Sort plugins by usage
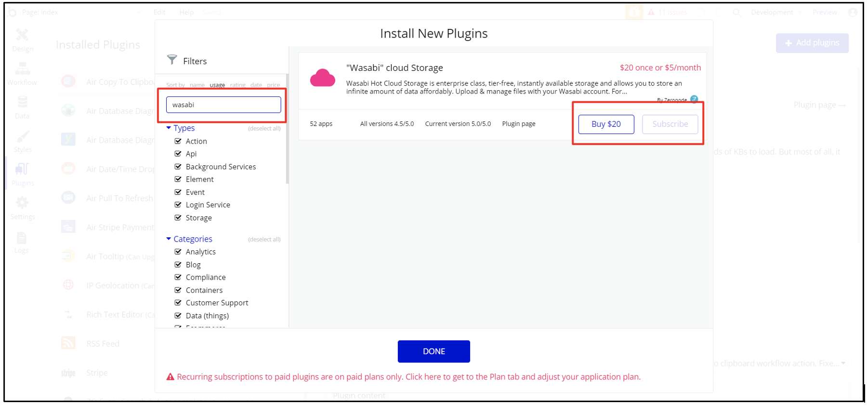 217,85
